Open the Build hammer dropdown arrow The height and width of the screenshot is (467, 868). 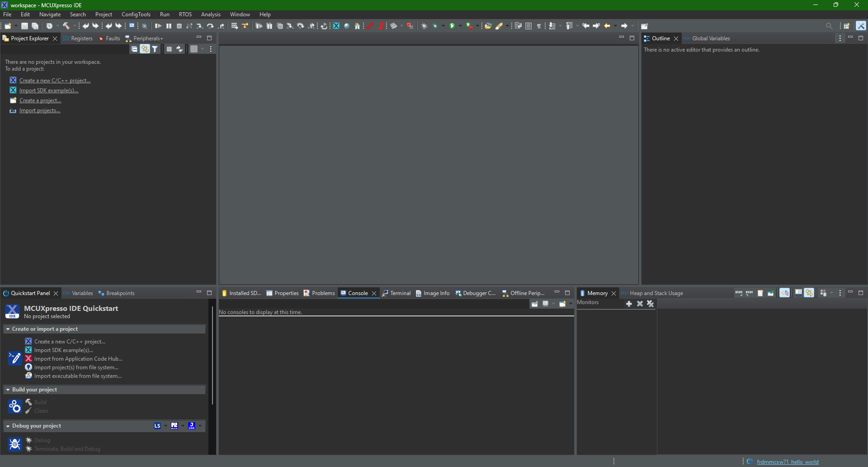(75, 26)
